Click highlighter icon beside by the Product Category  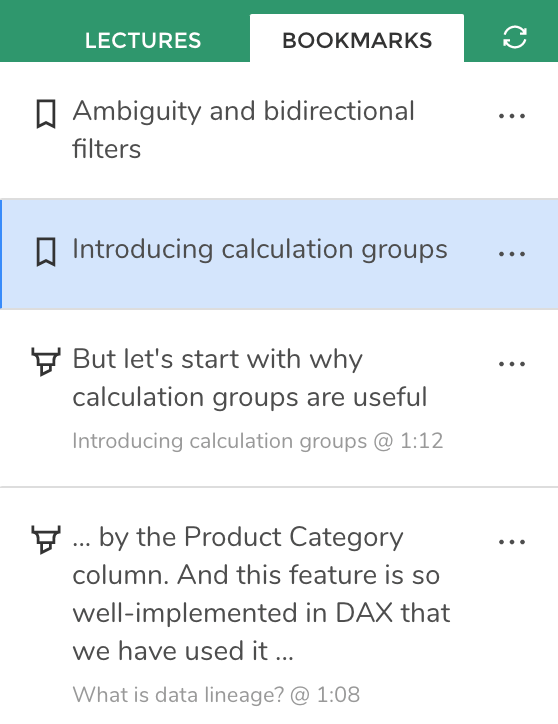pos(46,539)
